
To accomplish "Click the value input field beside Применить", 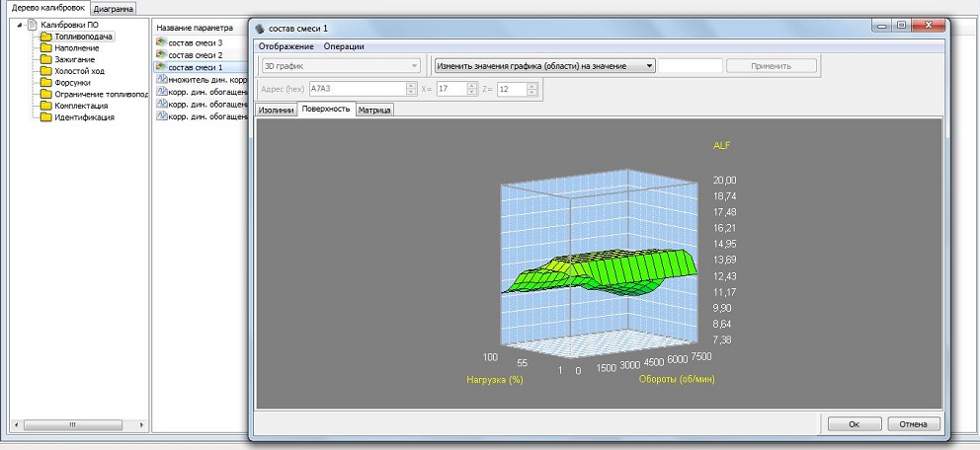I will 690,66.
